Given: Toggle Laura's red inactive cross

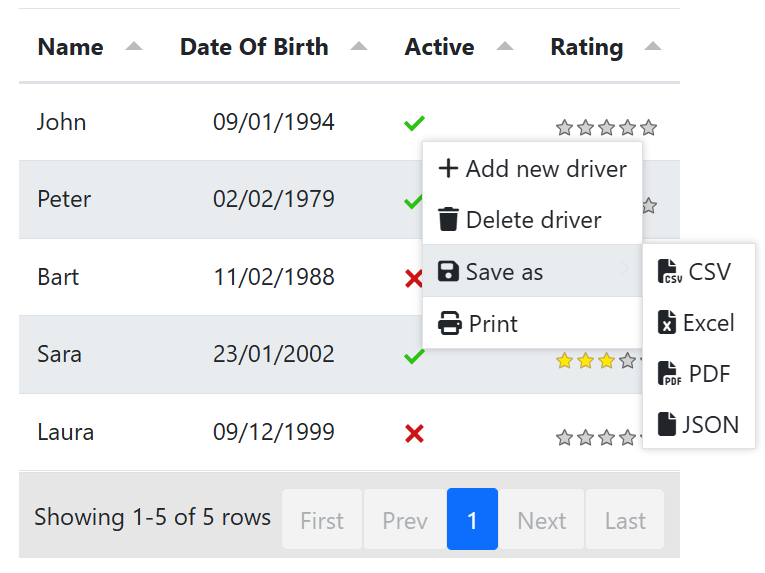Looking at the screenshot, I should (x=414, y=433).
